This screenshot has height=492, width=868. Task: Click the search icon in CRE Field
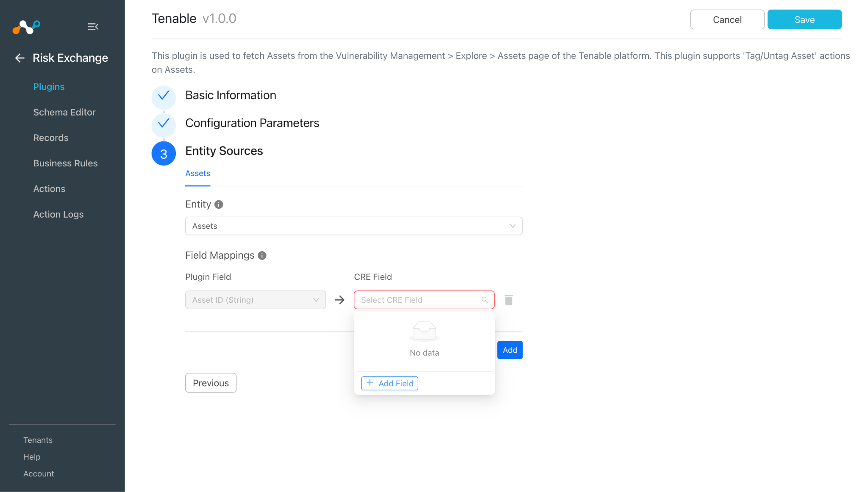484,300
